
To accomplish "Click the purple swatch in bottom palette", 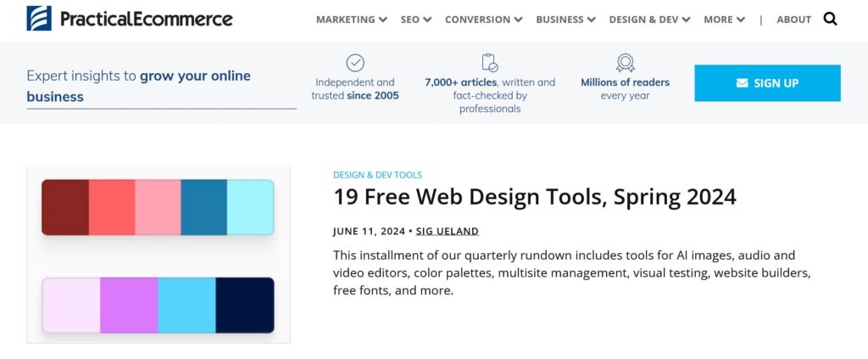I will pyautogui.click(x=129, y=306).
